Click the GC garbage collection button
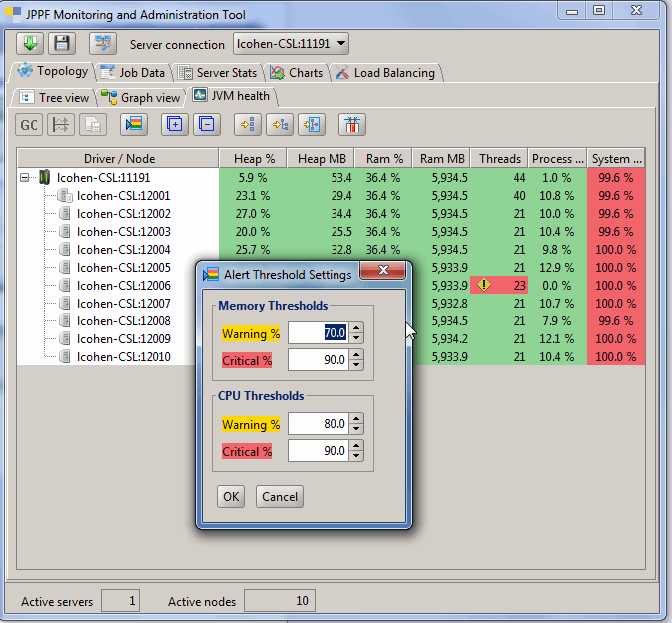 30,125
